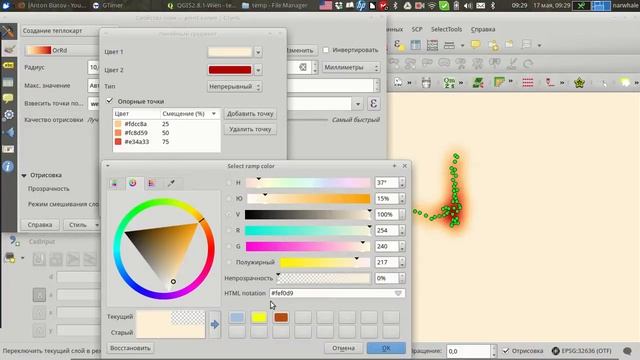
Task: Click the Восстановить reset button
Action: tap(130, 348)
